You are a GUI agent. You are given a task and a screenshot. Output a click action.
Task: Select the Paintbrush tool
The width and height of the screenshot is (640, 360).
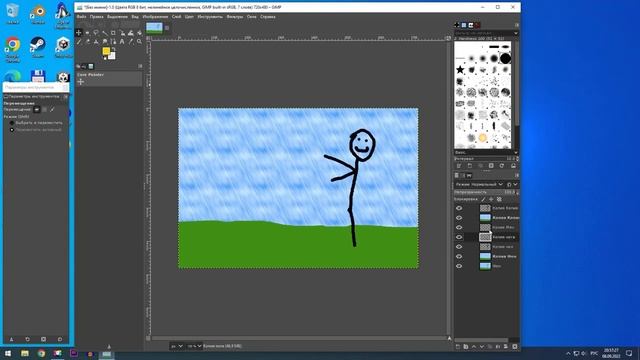pos(79,42)
